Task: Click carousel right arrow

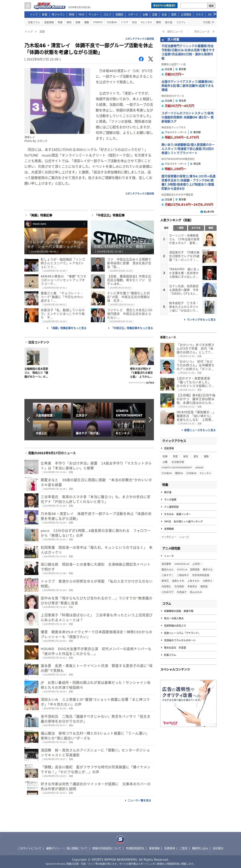Action: (x=150, y=419)
